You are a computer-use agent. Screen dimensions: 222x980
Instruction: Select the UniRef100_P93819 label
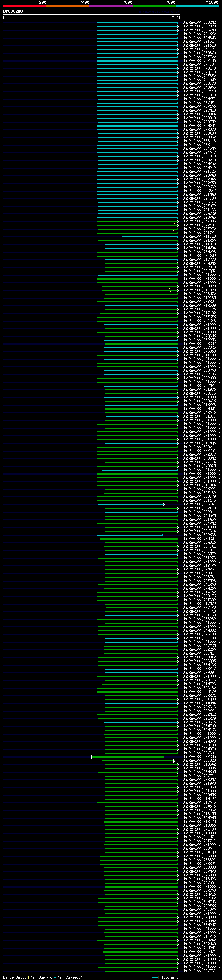click(199, 118)
